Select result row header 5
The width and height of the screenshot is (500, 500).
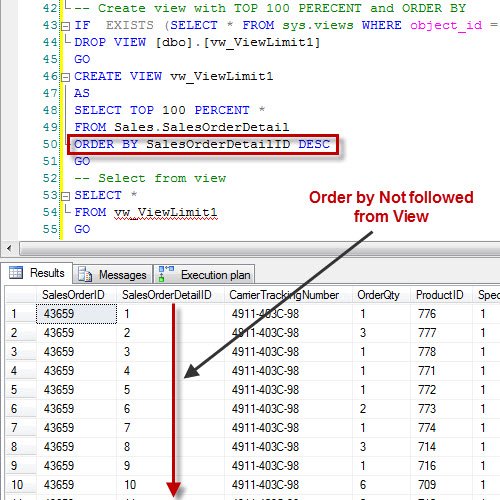pos(20,390)
